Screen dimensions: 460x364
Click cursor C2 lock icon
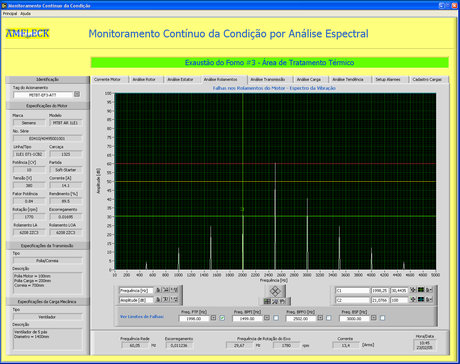(x=429, y=299)
